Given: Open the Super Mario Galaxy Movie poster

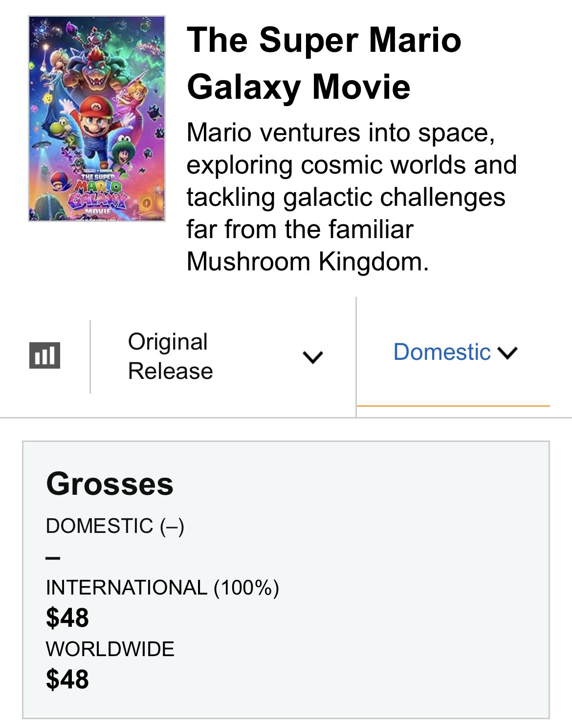Looking at the screenshot, I should pos(97,119).
